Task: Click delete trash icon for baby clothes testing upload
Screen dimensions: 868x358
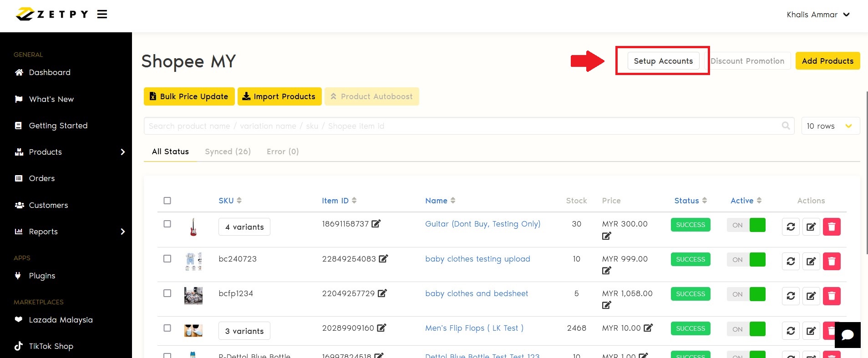Action: click(x=832, y=261)
